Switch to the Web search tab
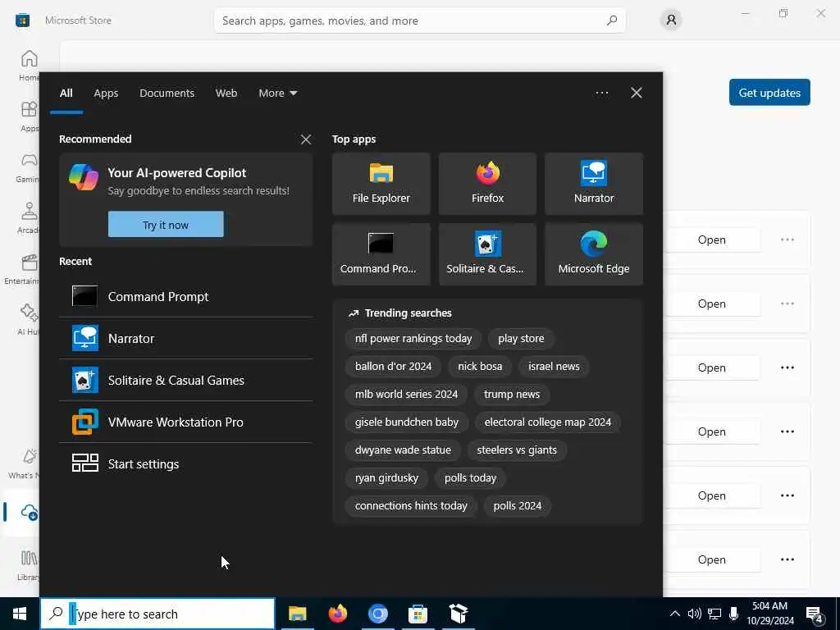This screenshot has width=840, height=630. click(x=226, y=93)
